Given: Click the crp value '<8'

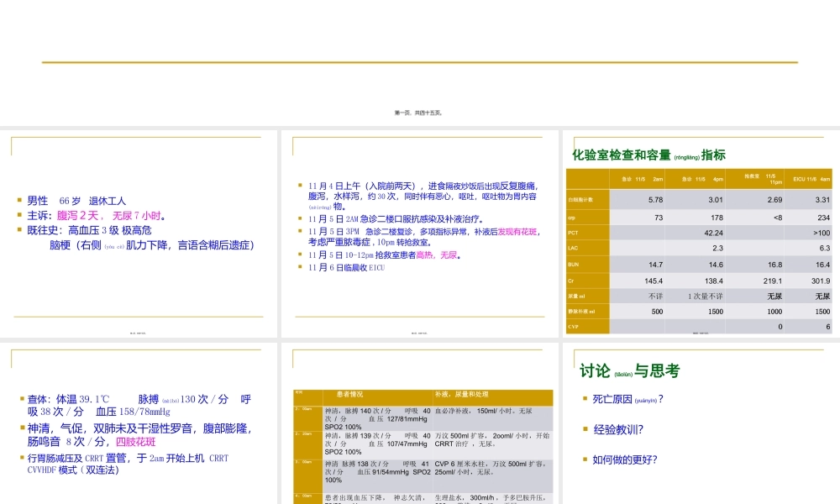Looking at the screenshot, I should point(755,218).
